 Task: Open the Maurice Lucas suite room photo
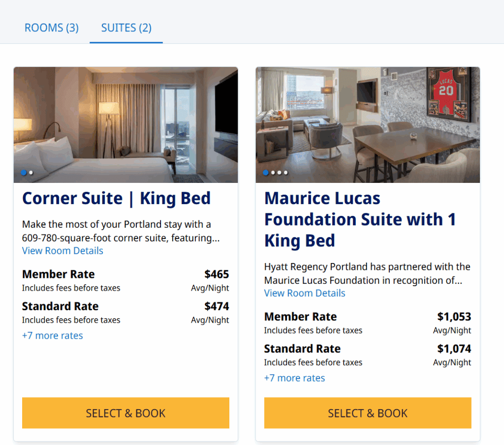(367, 123)
